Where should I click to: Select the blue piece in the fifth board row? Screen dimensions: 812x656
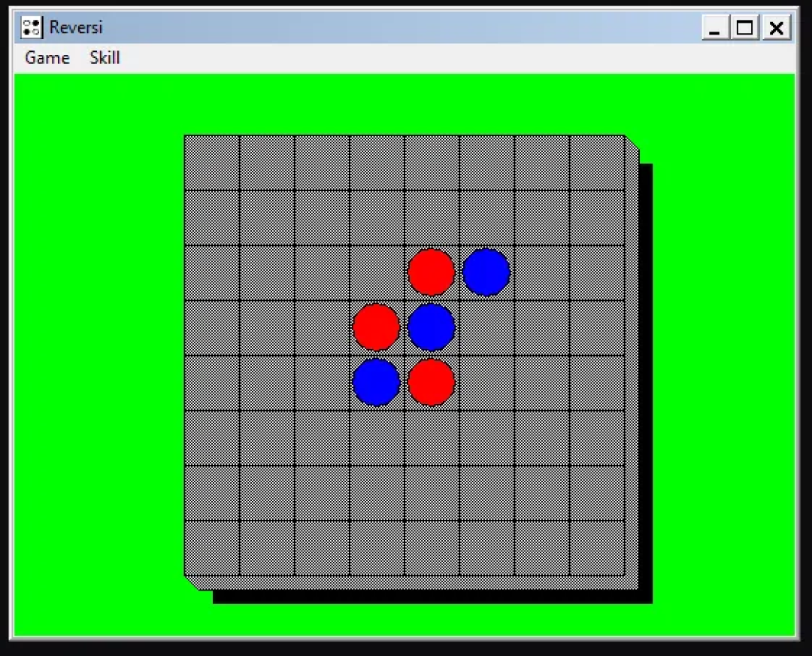pos(377,382)
